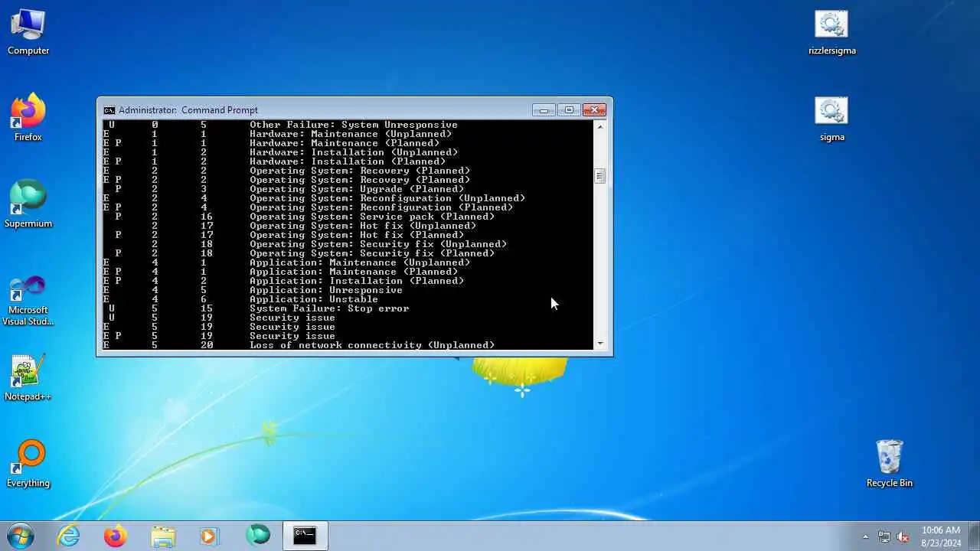Image resolution: width=980 pixels, height=551 pixels.
Task: Click 'System Failure: Stop error' line
Action: tap(329, 308)
